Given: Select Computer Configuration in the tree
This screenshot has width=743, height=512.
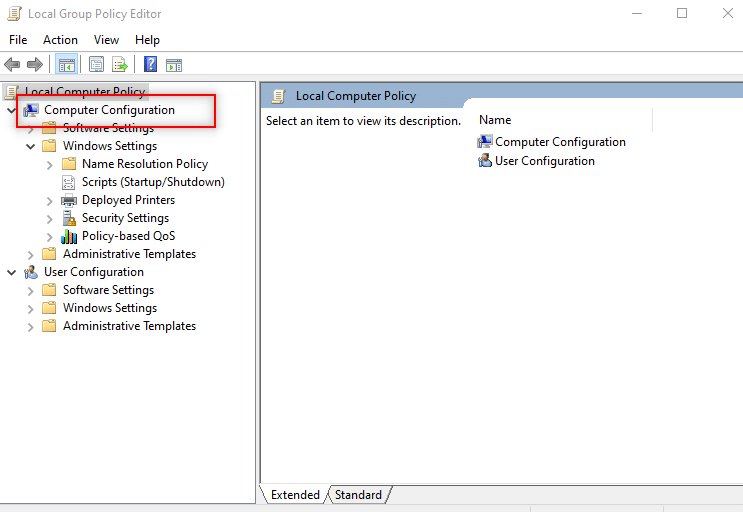Looking at the screenshot, I should [109, 110].
